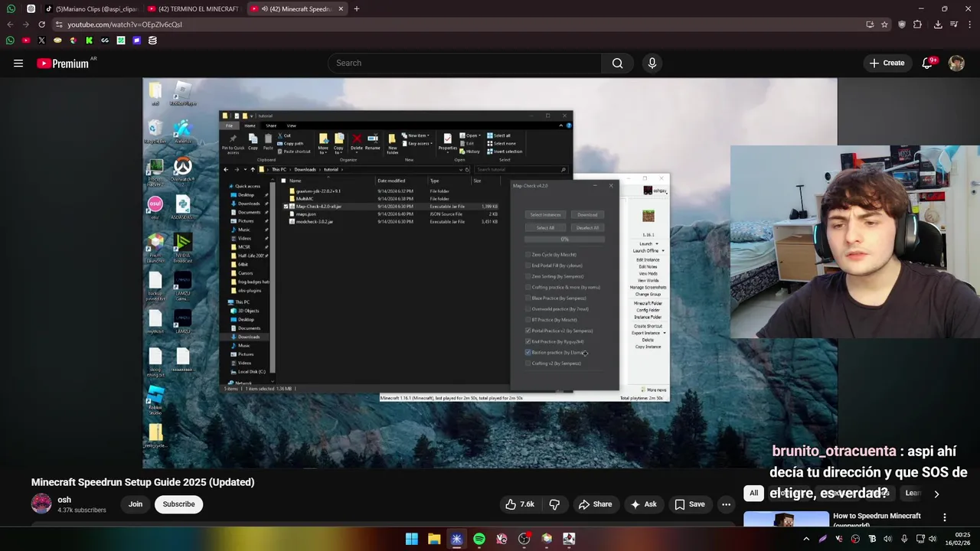Viewport: 980px width, 551px height.
Task: Check Crafting v2 (by Semperzz)
Action: coord(528,364)
